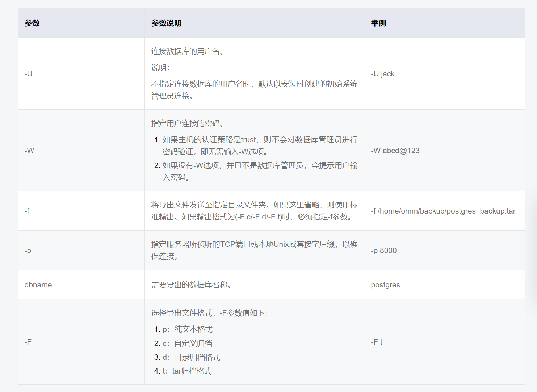Select the 目录归档格式 list item
The height and width of the screenshot is (392, 537).
pyautogui.click(x=194, y=357)
